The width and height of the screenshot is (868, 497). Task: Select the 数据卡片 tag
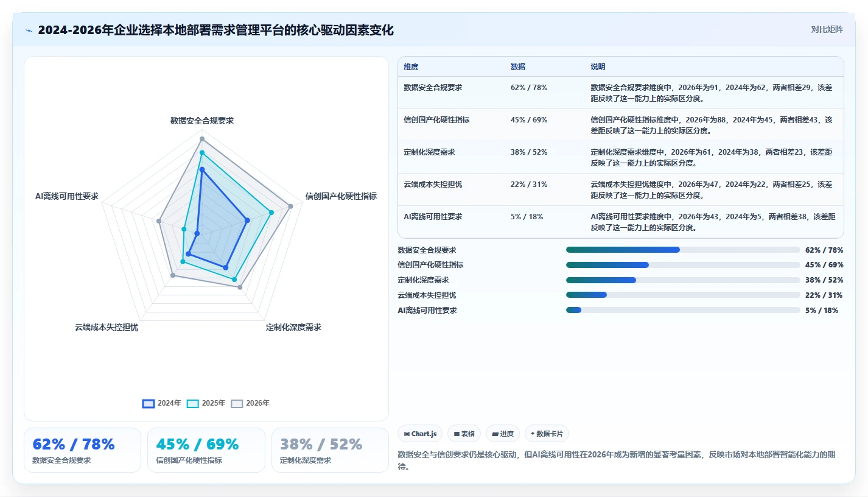(547, 434)
